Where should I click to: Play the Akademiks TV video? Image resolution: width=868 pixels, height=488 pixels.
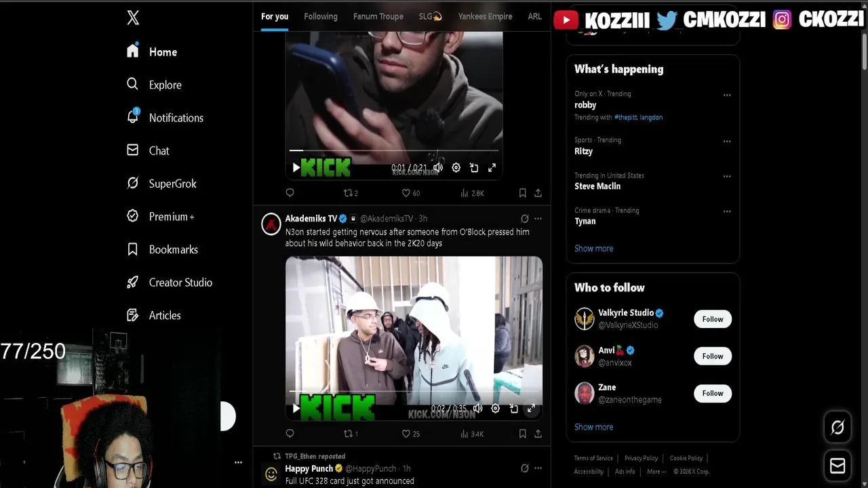[x=296, y=409]
